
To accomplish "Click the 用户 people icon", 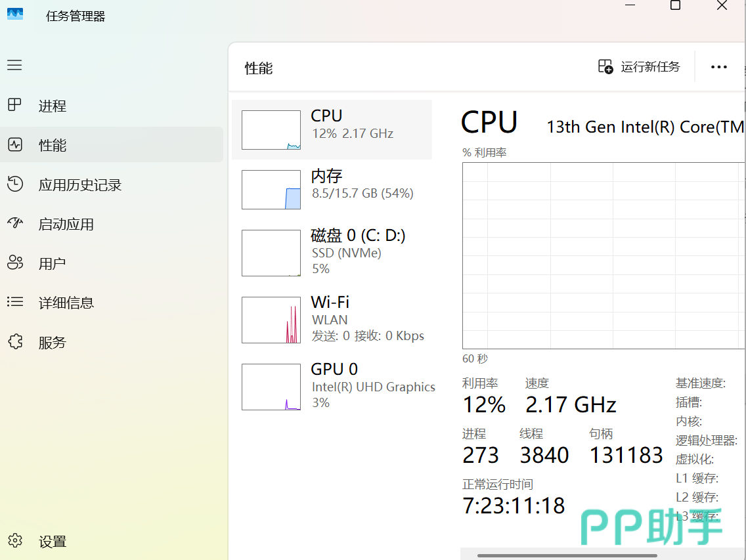I will coord(14,262).
